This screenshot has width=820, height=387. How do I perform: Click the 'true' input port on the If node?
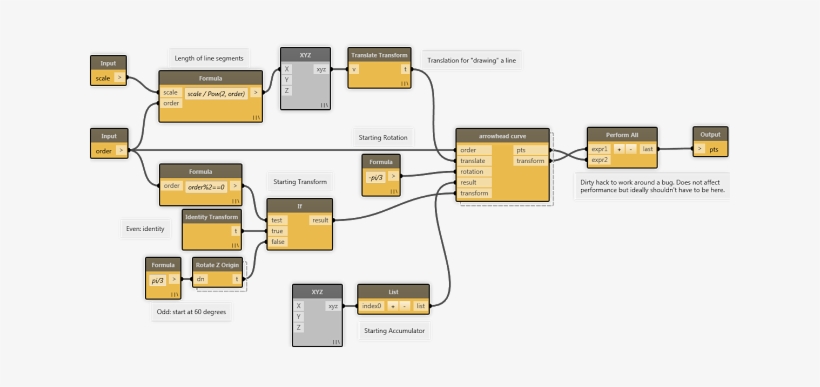click(277, 231)
